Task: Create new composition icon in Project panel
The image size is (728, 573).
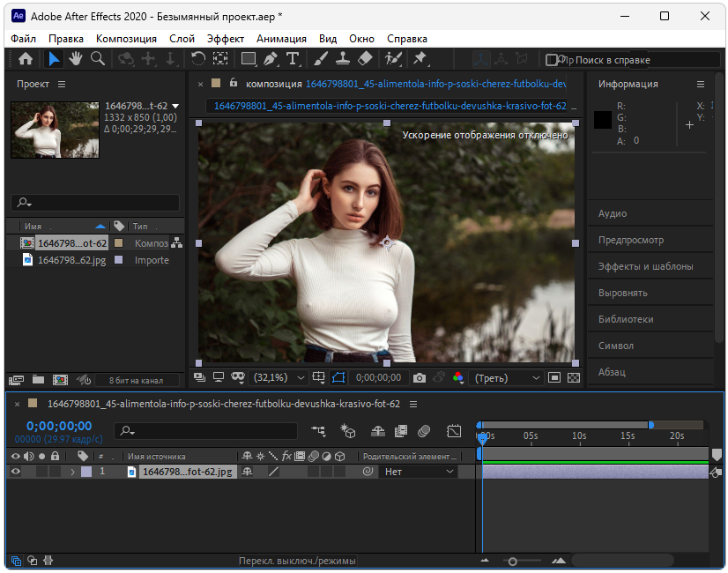Action: click(x=60, y=380)
